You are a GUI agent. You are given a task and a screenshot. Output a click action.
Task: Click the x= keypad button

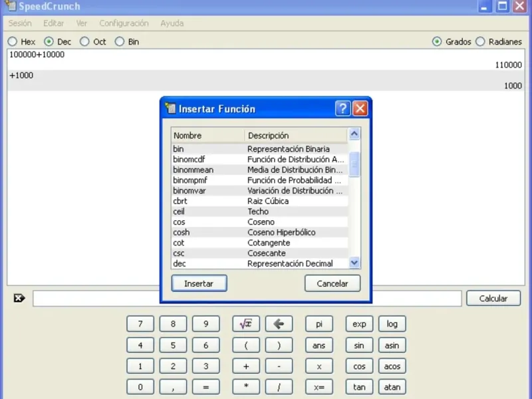click(319, 387)
